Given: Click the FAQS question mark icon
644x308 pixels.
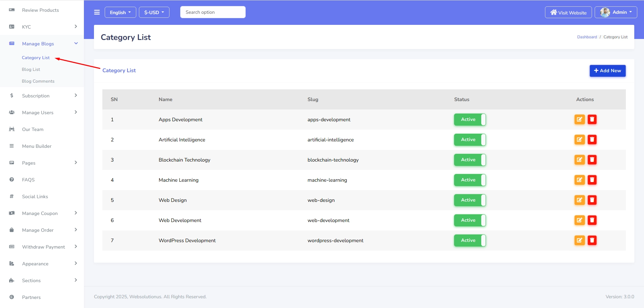Looking at the screenshot, I should tap(12, 179).
